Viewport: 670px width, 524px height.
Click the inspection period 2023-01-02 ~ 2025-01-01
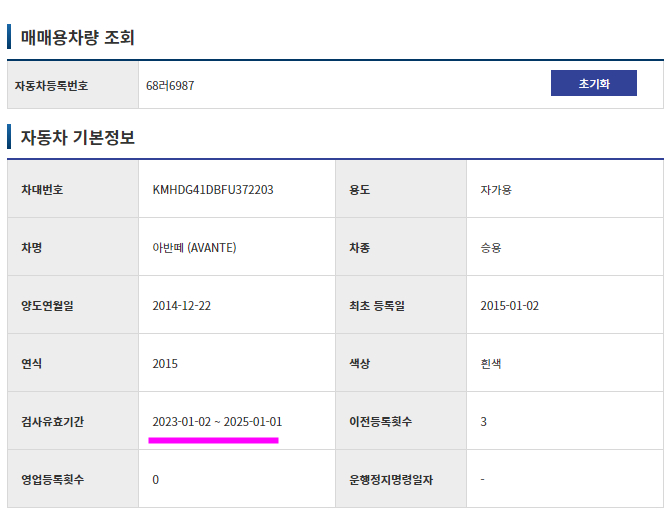[217, 422]
